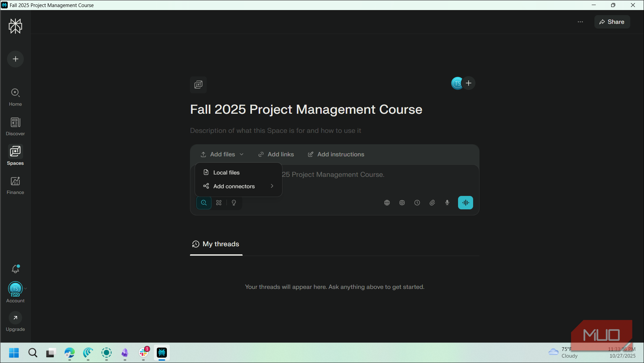Image resolution: width=644 pixels, height=363 pixels.
Task: Go to Finance in the sidebar
Action: click(15, 186)
